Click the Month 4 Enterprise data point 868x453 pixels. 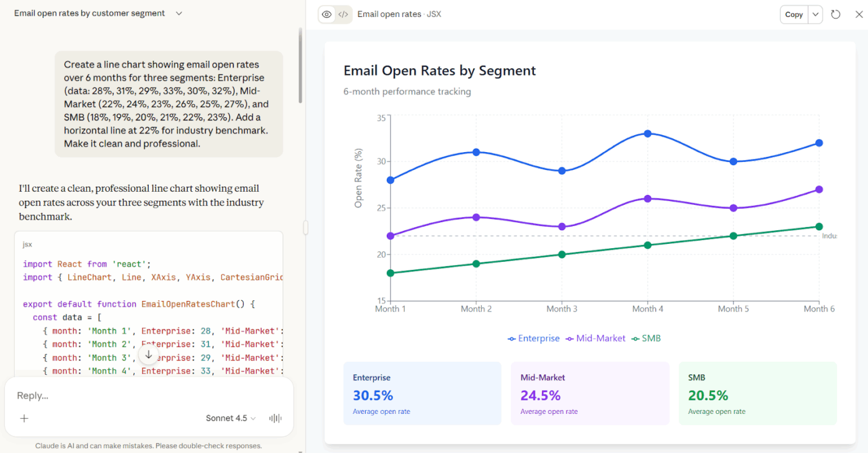coord(647,132)
